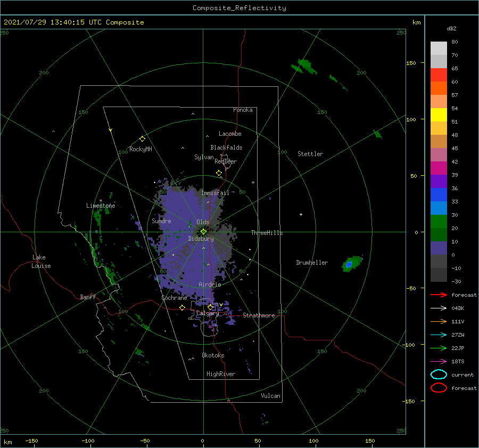Click the Lacombe city label
This screenshot has height=448, width=479.
tap(230, 134)
